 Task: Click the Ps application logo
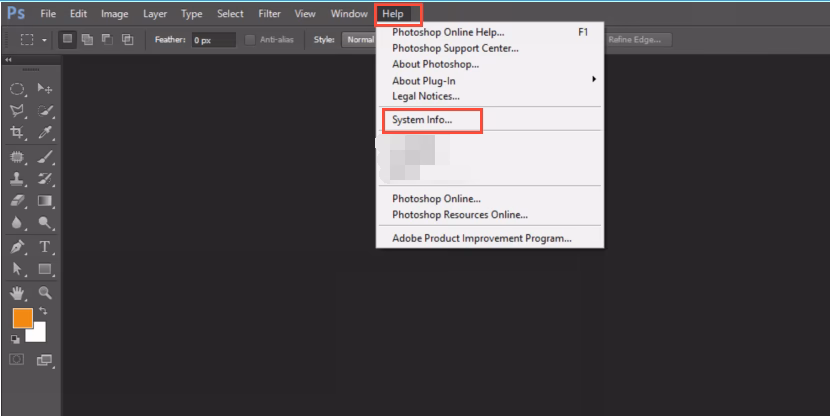pyautogui.click(x=16, y=13)
